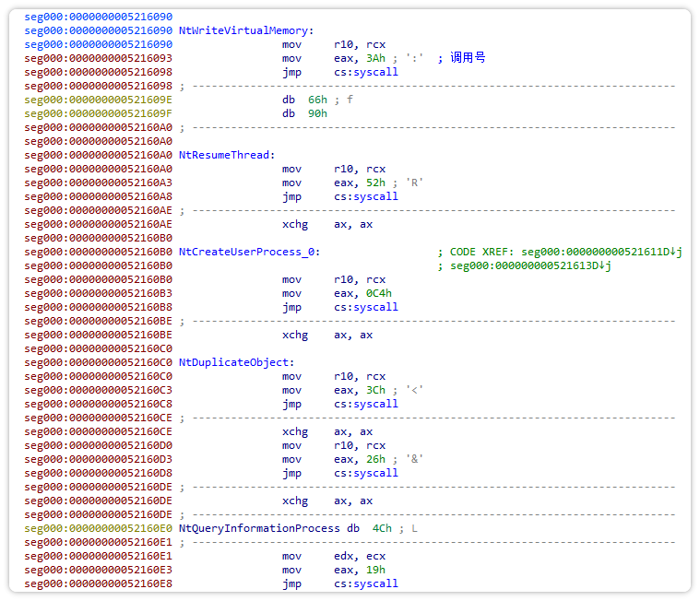700x601 pixels.
Task: Click the NtWriteVirtualMemory function label
Action: 245,30
